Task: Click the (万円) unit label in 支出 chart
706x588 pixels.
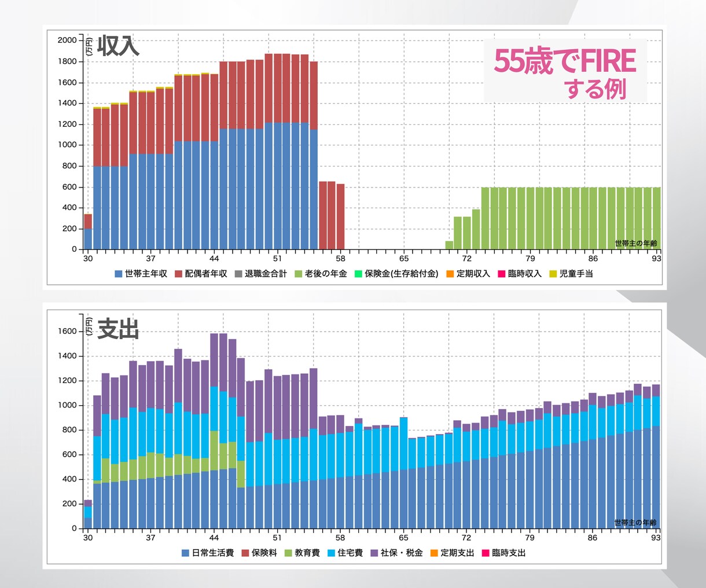Action: click(x=89, y=326)
